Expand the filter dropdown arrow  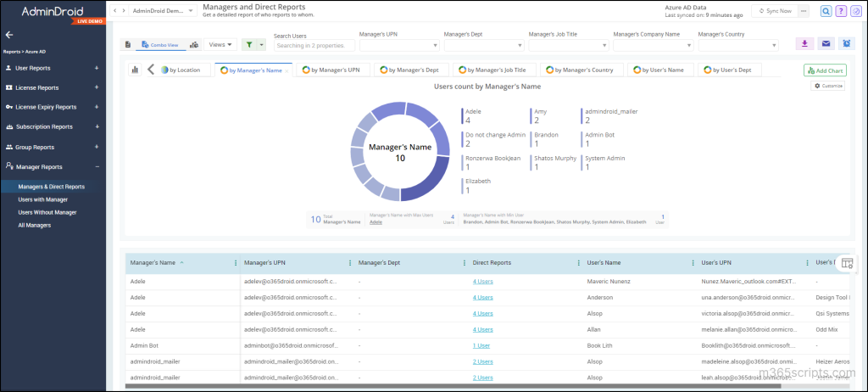[261, 45]
